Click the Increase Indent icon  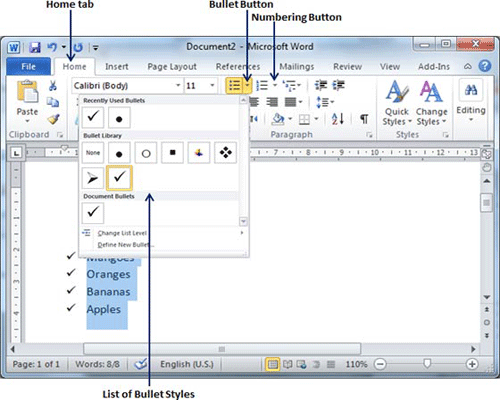[x=339, y=85]
